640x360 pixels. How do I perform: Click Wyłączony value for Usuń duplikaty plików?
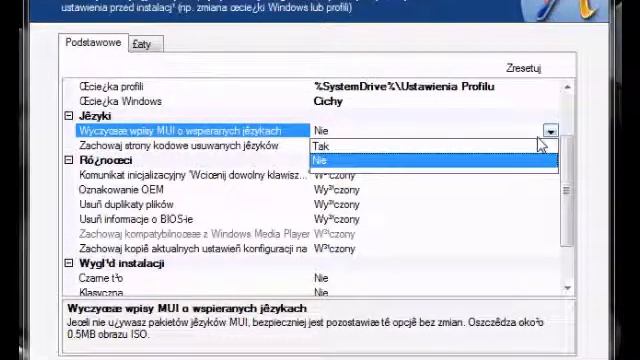click(337, 204)
